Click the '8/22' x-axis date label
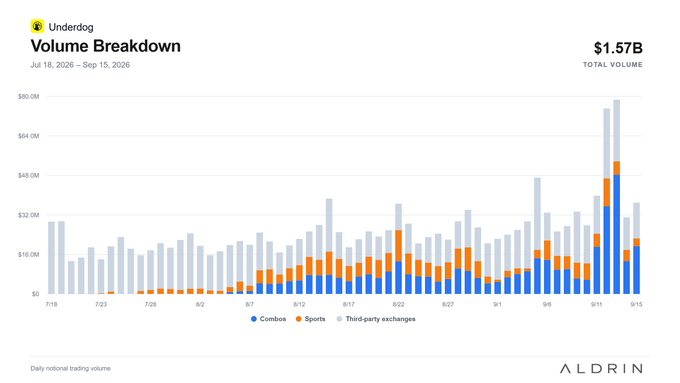This screenshot has width=680, height=383. (399, 304)
